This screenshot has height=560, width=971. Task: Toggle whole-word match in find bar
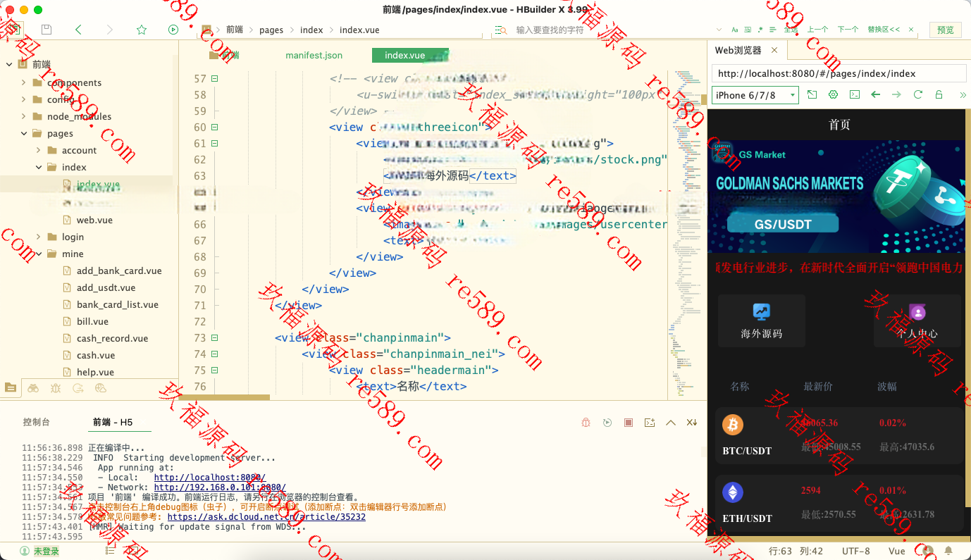(748, 30)
